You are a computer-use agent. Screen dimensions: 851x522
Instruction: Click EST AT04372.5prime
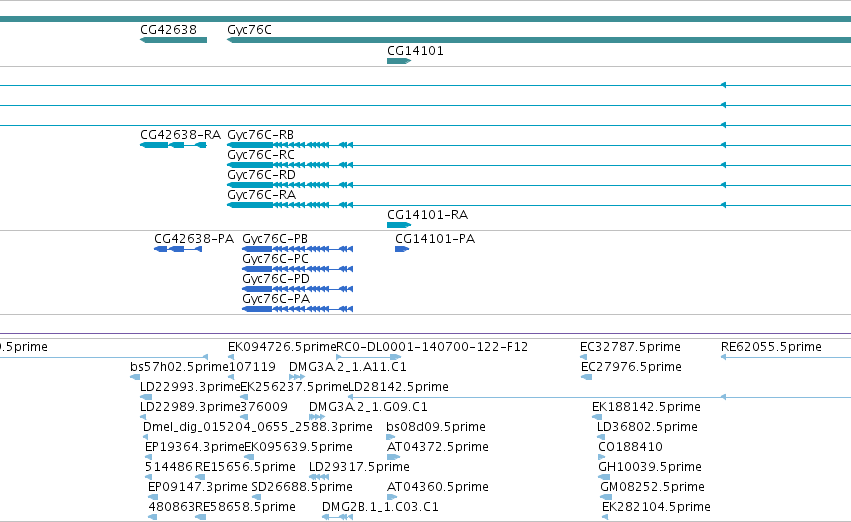click(x=437, y=447)
